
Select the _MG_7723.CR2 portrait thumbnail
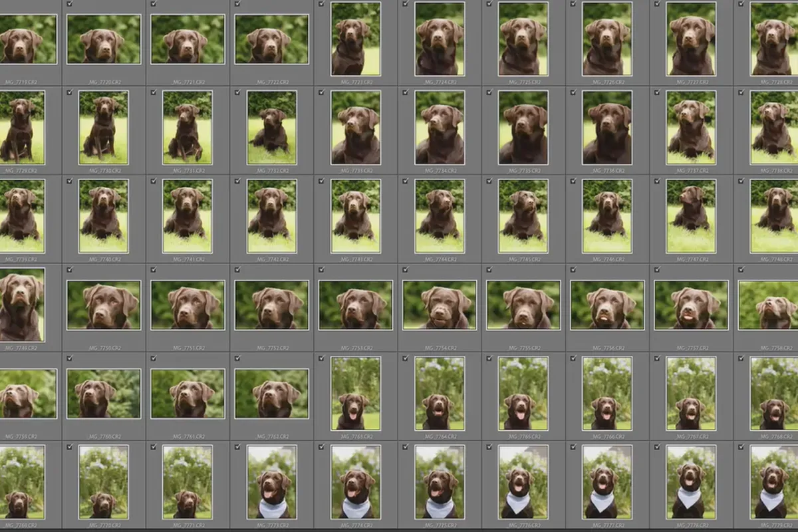click(356, 39)
